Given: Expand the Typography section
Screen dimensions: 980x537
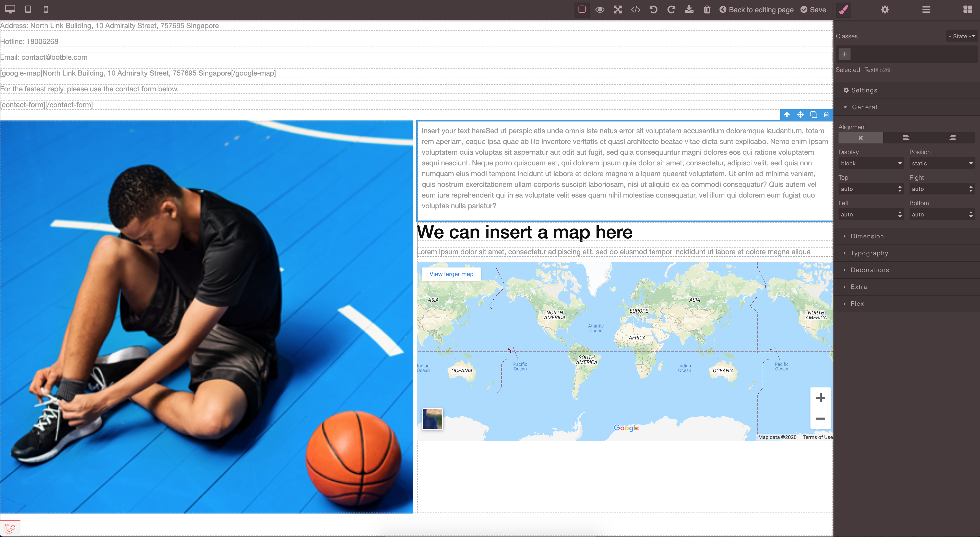Looking at the screenshot, I should (869, 253).
